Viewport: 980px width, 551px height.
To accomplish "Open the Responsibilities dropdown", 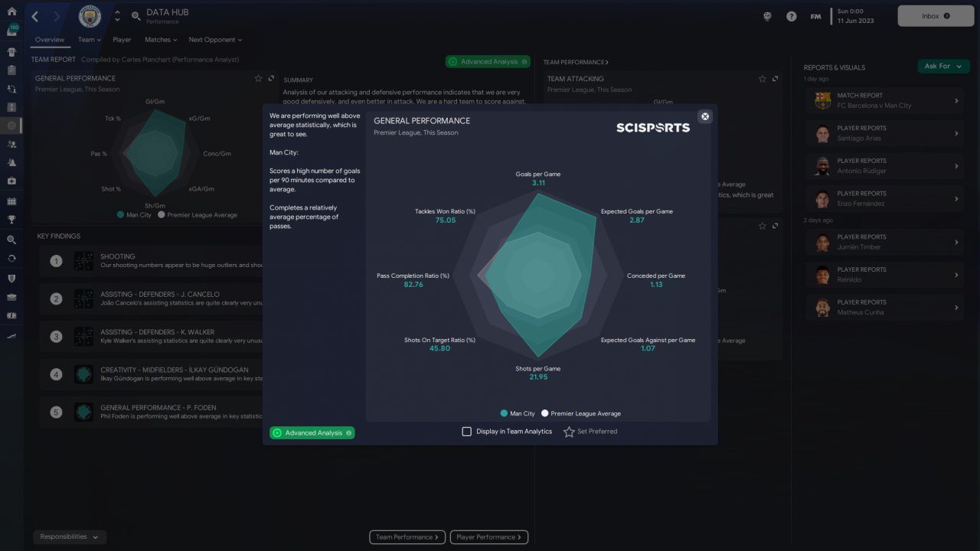I will 70,537.
